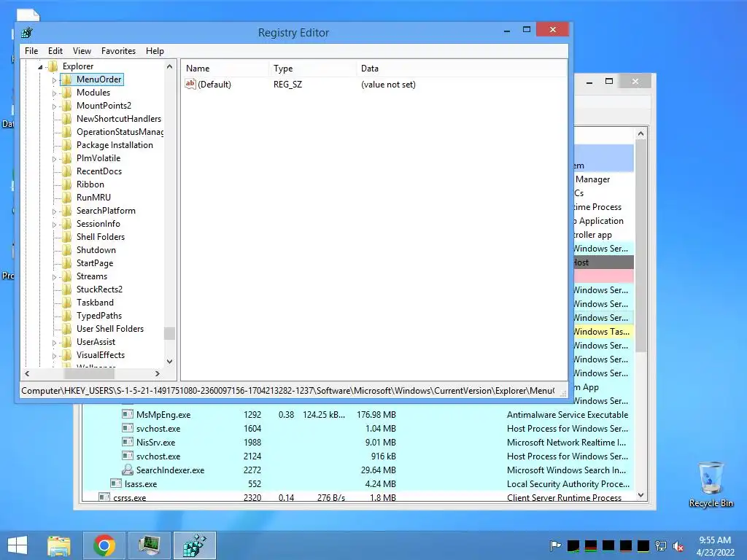Click the NisSrv.exe process icon
The width and height of the screenshot is (747, 560).
pos(127,442)
